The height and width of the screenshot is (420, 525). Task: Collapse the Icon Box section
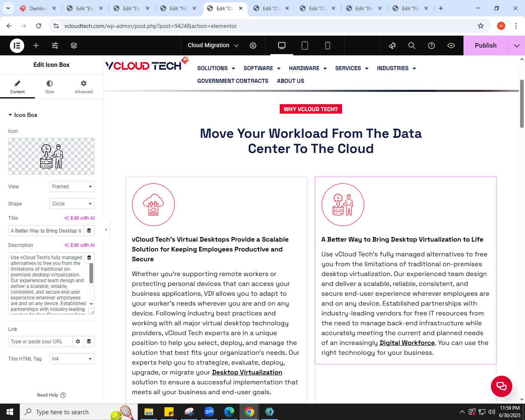(x=23, y=115)
